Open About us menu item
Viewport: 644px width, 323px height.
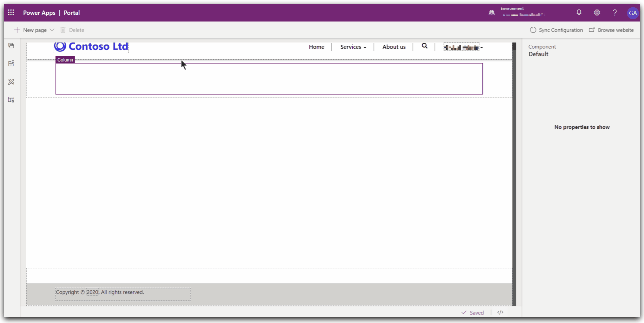pyautogui.click(x=394, y=47)
